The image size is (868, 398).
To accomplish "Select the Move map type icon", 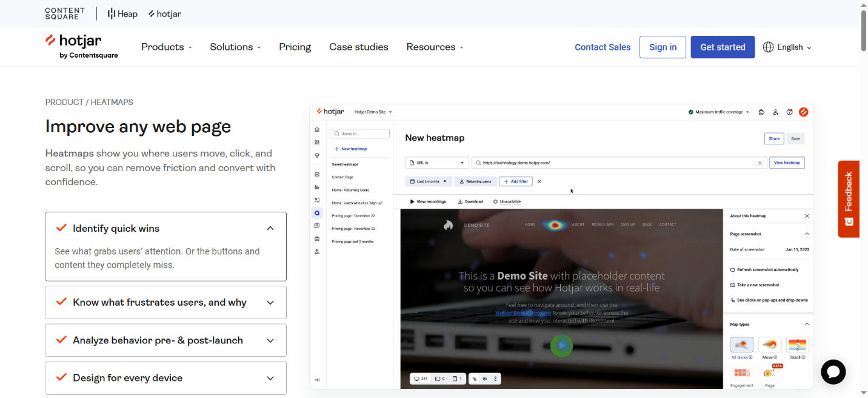I will [769, 345].
